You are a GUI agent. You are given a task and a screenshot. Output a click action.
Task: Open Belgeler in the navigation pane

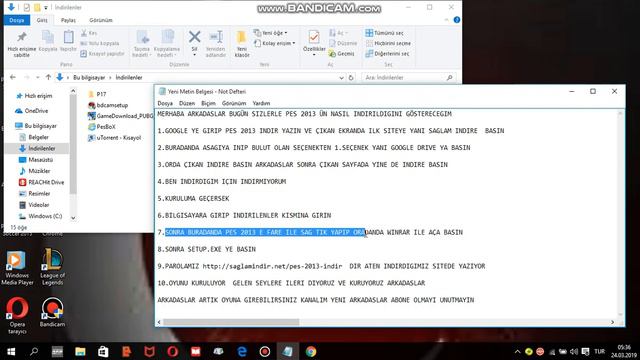click(34, 138)
